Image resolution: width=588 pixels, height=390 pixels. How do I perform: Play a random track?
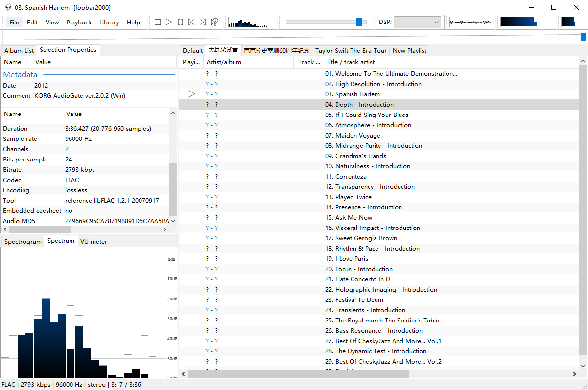pos(214,22)
